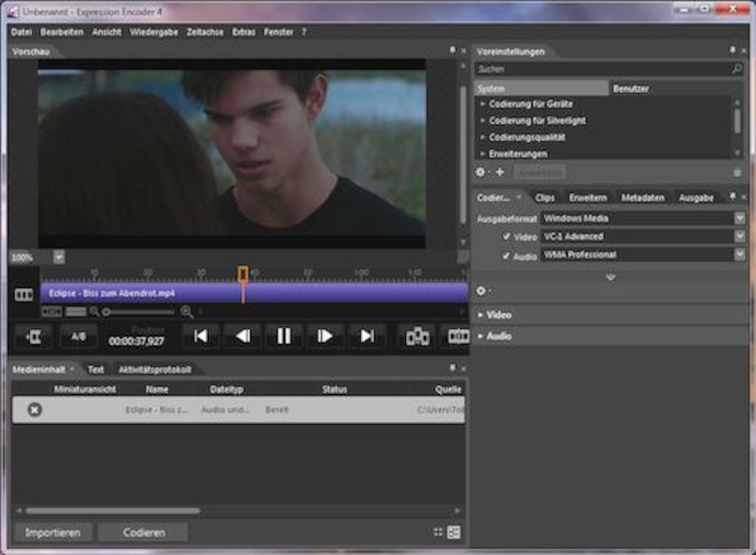
Task: Click the plus icon in Voreinstellungen panel
Action: click(x=500, y=172)
